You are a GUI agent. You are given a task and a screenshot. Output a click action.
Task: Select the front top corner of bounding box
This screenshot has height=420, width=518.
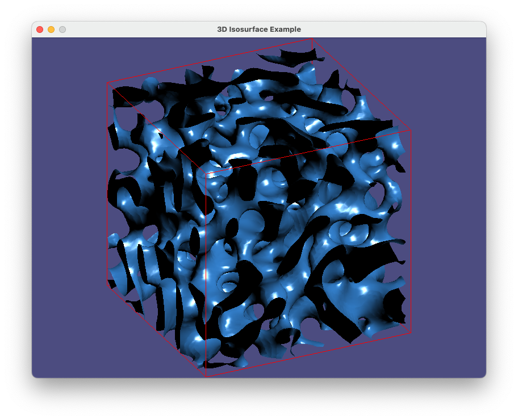(x=205, y=173)
